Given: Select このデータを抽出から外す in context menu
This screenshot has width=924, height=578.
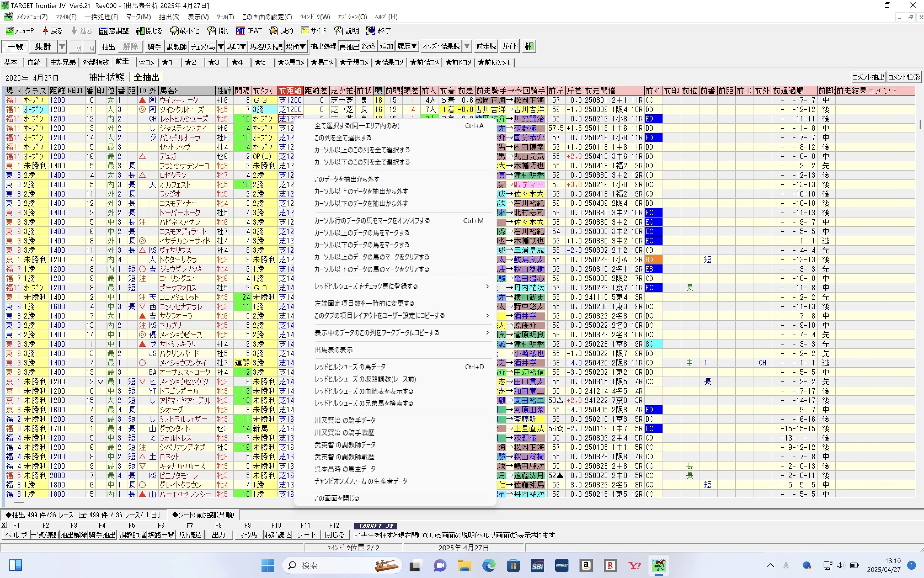Looking at the screenshot, I should (x=346, y=179).
